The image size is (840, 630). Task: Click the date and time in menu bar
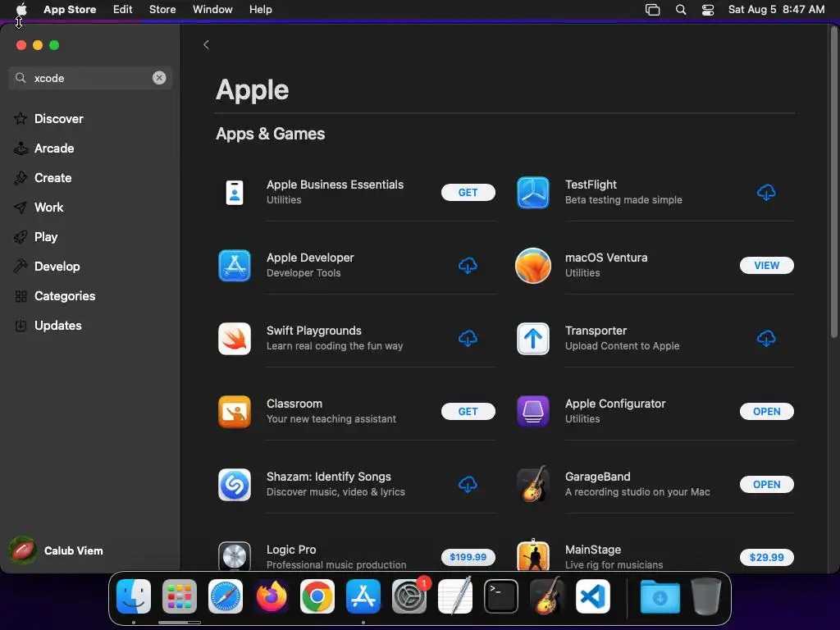click(x=776, y=10)
